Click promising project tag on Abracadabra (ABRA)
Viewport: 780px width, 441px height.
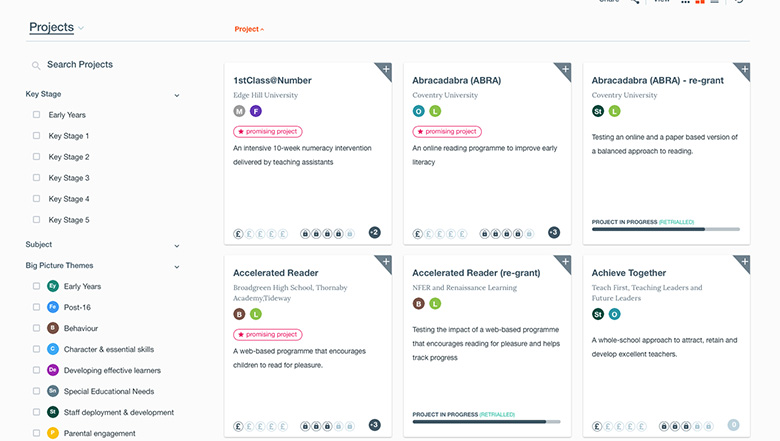pos(447,132)
